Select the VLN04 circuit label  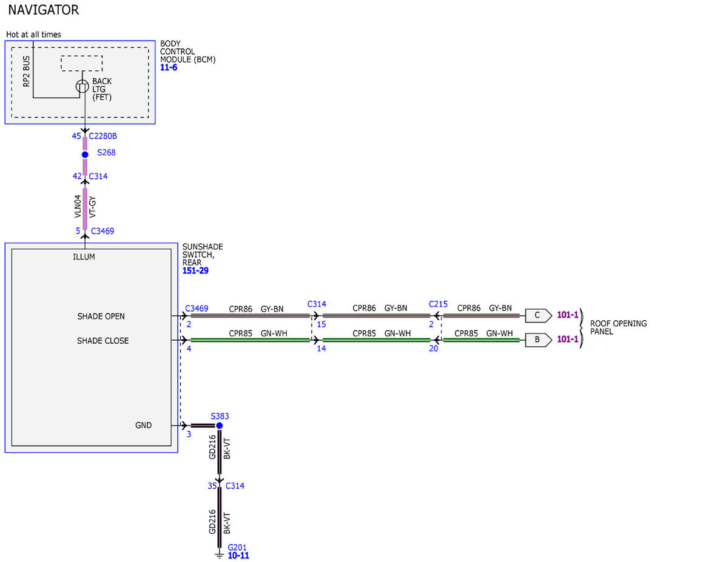pyautogui.click(x=78, y=206)
